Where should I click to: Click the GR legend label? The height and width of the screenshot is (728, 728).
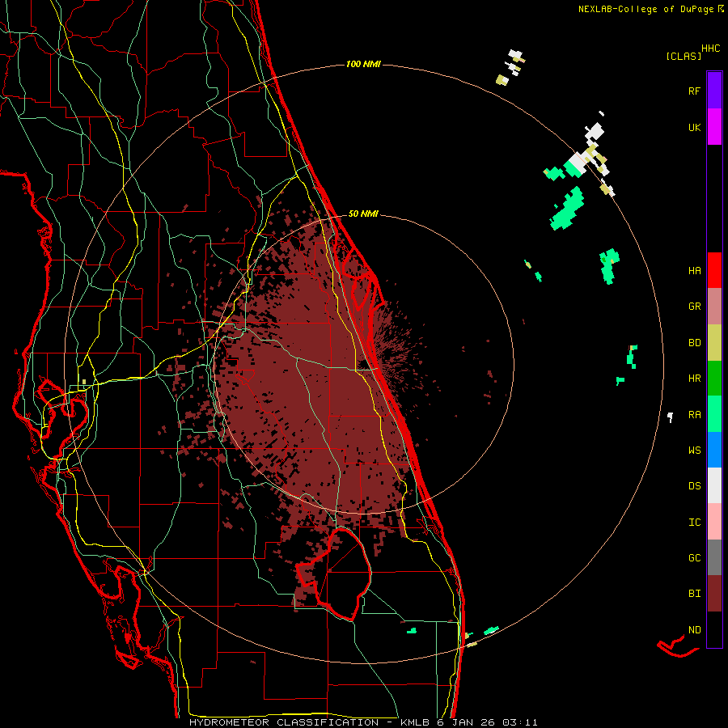click(x=694, y=307)
